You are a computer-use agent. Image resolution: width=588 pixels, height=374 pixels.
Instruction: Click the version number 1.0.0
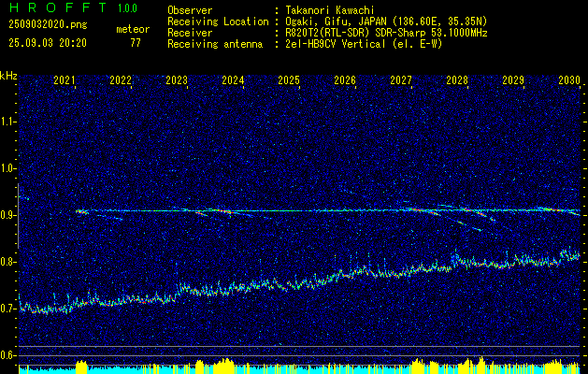point(127,8)
